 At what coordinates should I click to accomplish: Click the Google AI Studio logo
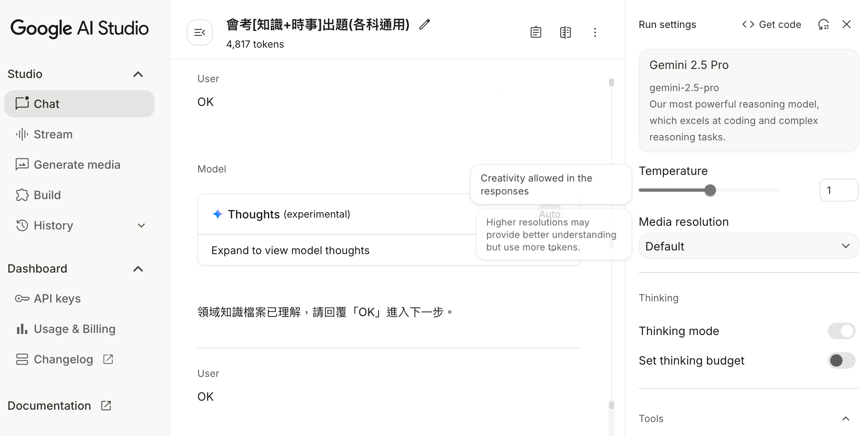pos(79,28)
